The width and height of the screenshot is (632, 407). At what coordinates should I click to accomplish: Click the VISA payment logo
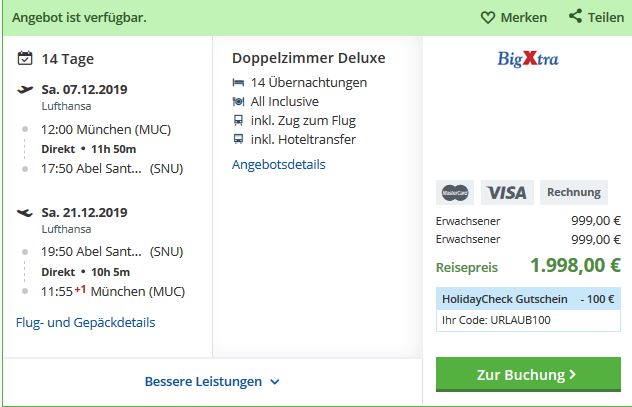[507, 193]
